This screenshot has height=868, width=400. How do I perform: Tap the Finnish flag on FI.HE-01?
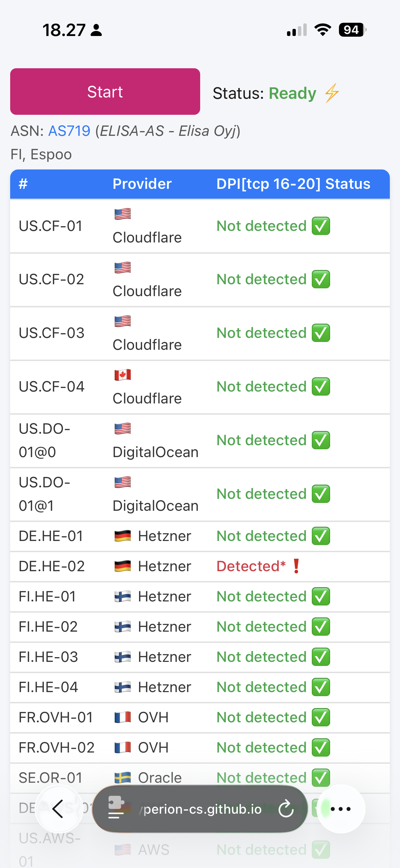pyautogui.click(x=122, y=597)
